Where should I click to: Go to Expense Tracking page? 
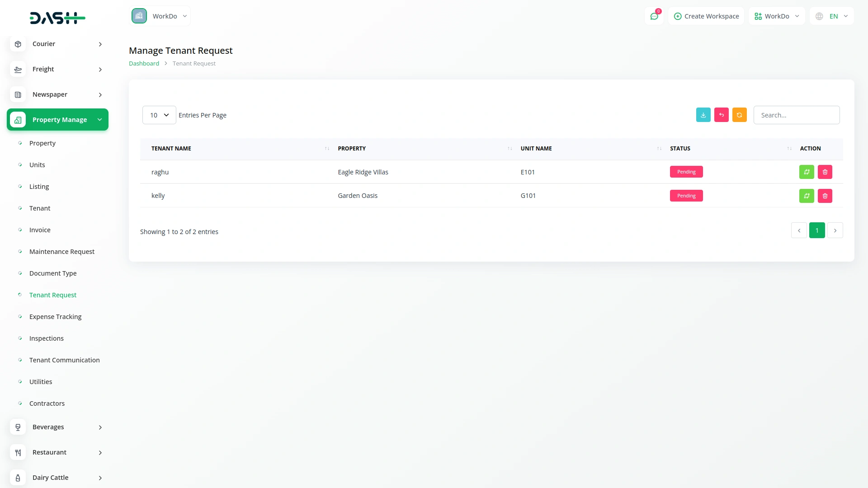55,317
